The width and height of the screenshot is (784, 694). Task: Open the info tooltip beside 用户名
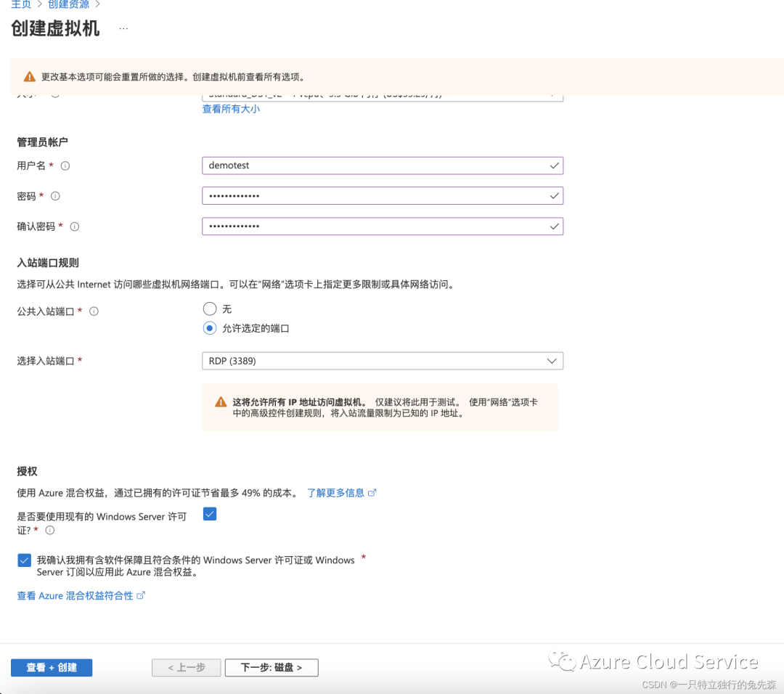(x=65, y=166)
